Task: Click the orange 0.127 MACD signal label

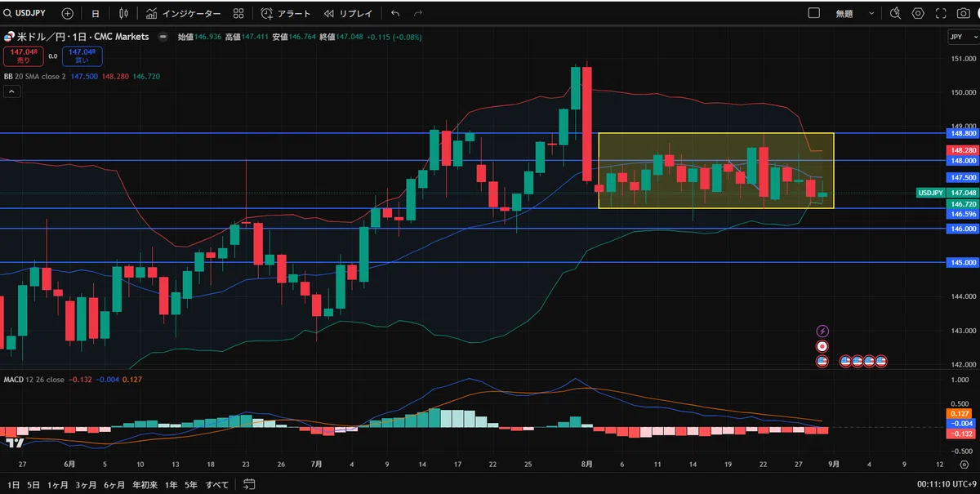Action: pos(958,413)
